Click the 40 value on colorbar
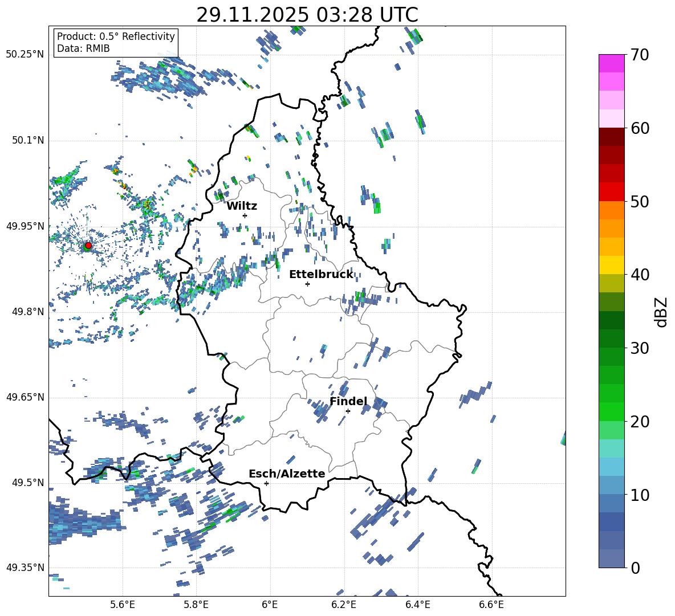Viewport: 675px width, 616px height. point(640,275)
